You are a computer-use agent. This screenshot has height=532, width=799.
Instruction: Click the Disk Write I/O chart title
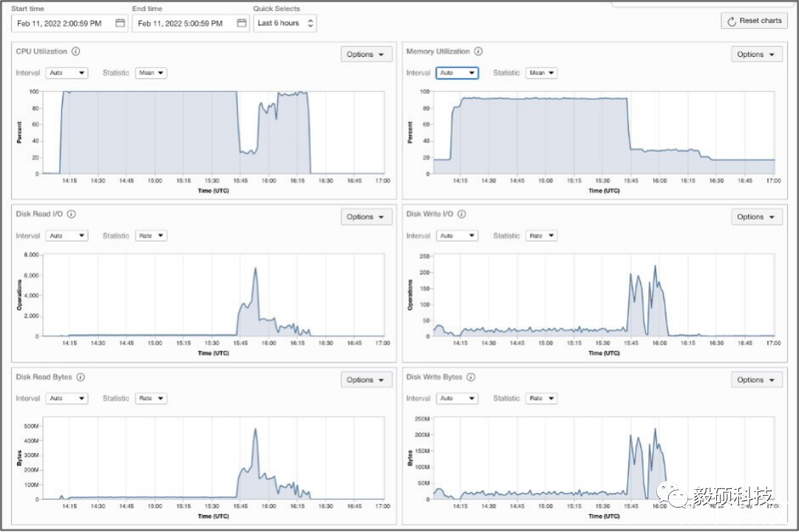coord(430,214)
